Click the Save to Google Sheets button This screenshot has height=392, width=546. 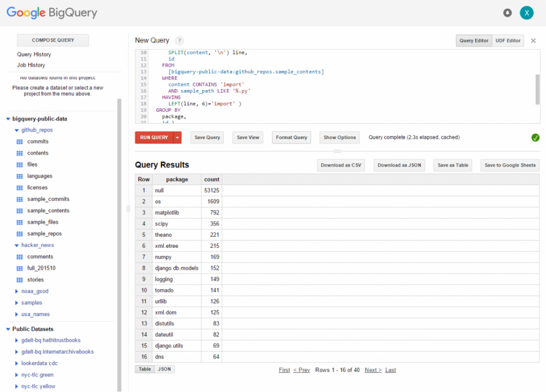click(x=510, y=165)
